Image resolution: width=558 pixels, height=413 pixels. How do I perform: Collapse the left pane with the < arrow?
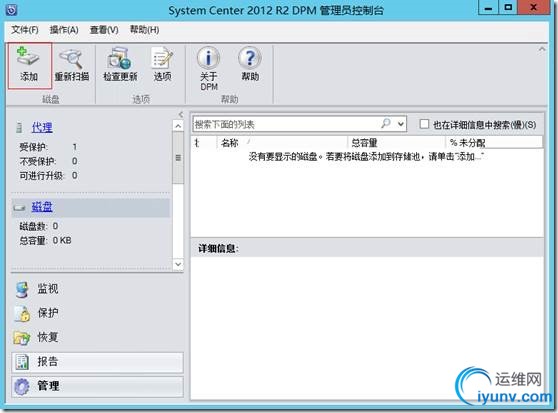click(x=181, y=114)
